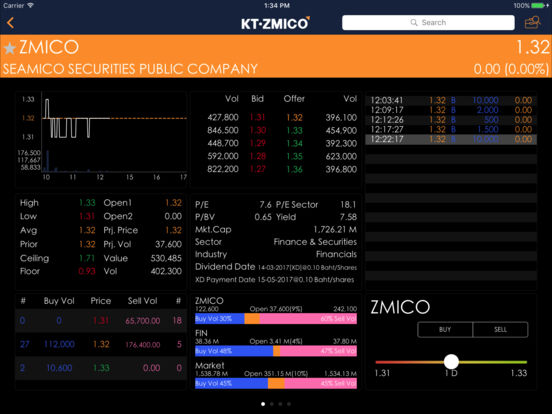Image resolution: width=552 pixels, height=414 pixels.
Task: Toggle the ZMICO favorite star
Action: [10, 48]
